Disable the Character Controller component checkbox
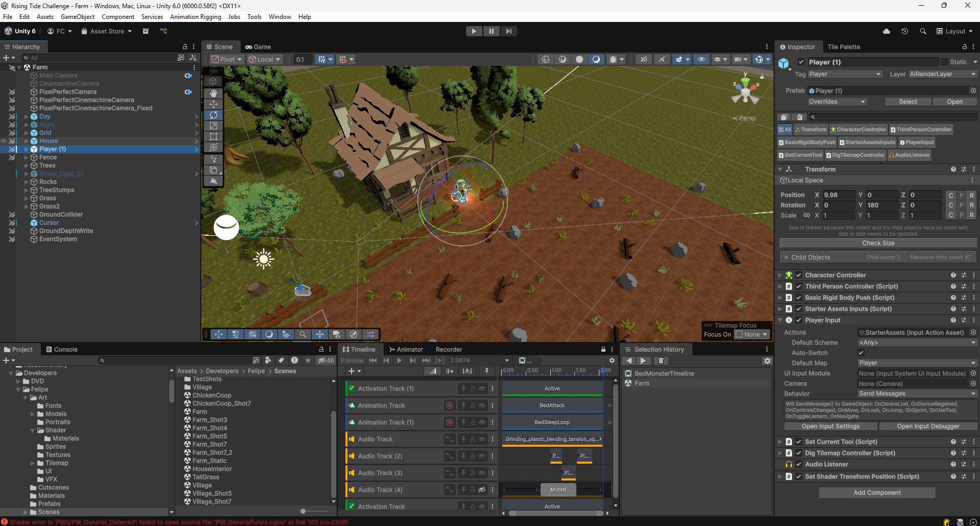The image size is (980, 526). coord(799,275)
